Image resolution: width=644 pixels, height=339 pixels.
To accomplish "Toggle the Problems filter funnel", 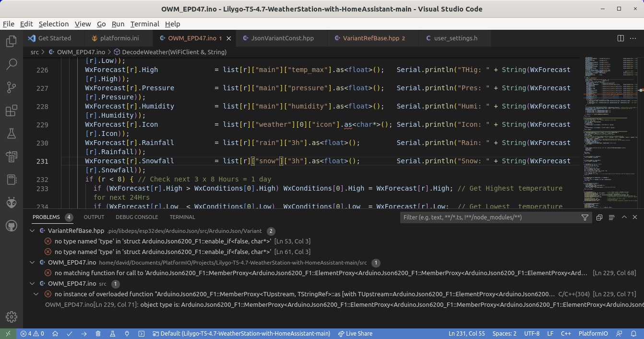I will click(585, 217).
